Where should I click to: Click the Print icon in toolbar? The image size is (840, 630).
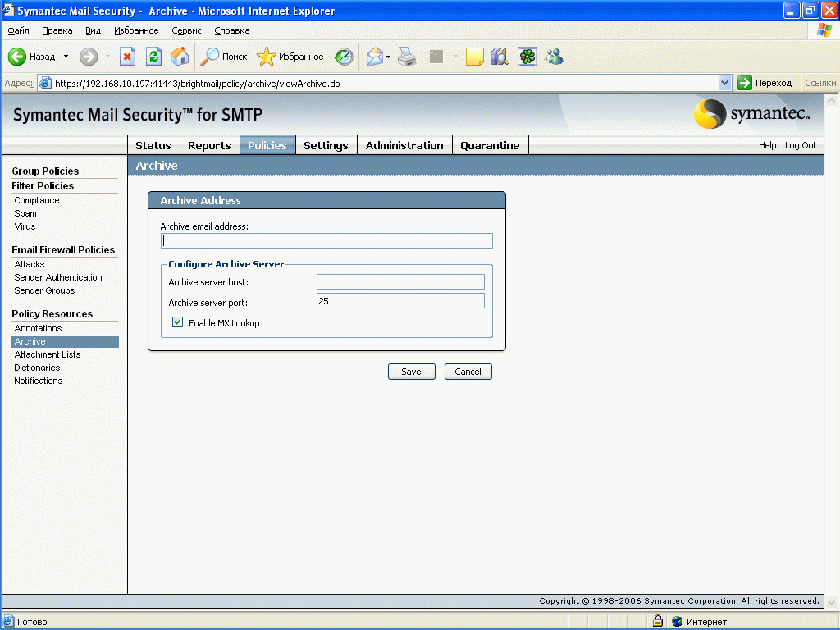coord(407,57)
